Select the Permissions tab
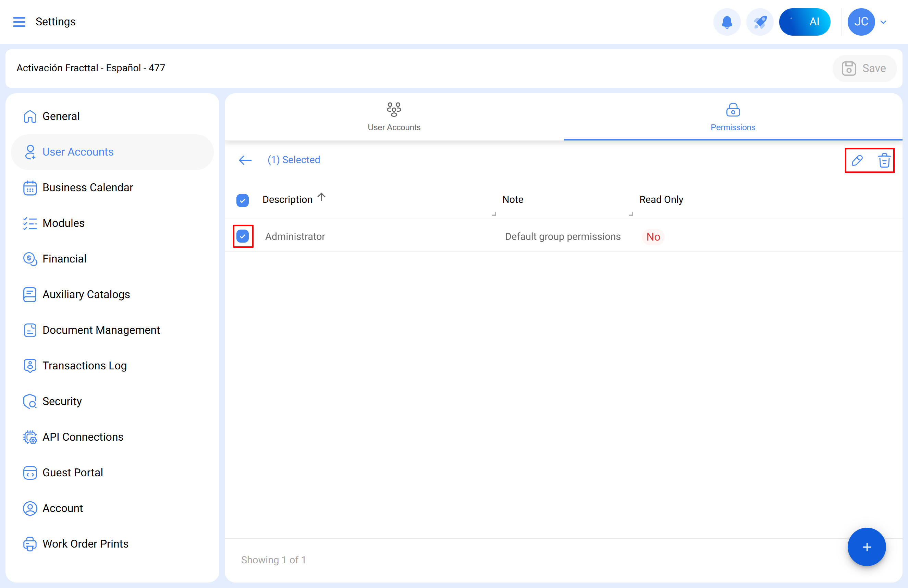 pyautogui.click(x=733, y=117)
